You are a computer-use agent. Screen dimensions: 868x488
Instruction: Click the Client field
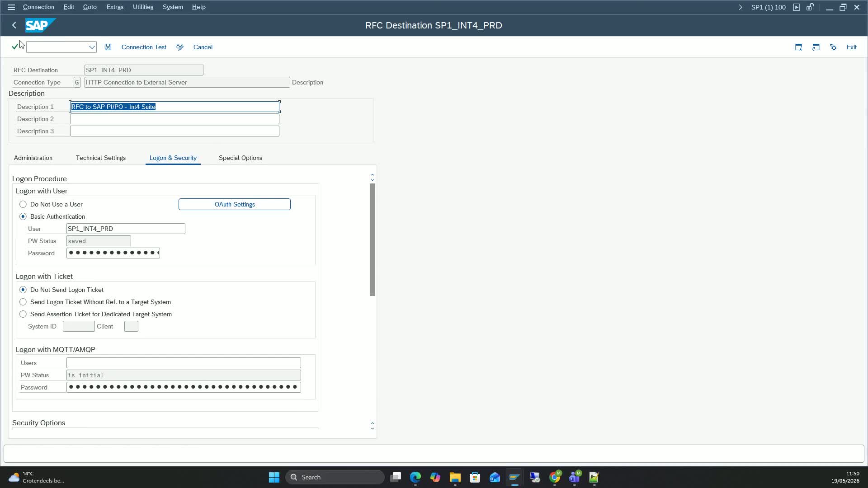131,326
